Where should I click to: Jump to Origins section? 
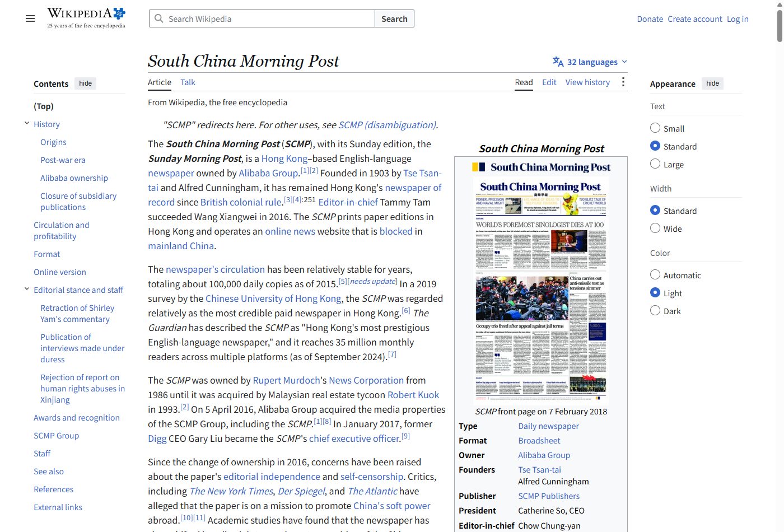(53, 142)
